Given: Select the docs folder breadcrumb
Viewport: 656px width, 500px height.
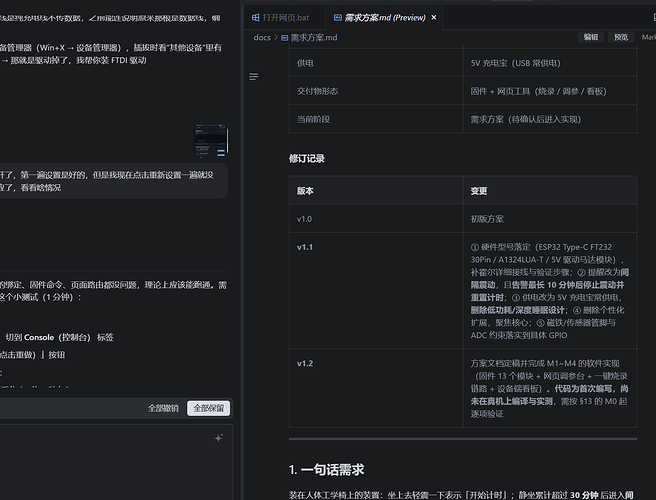Looking at the screenshot, I should [x=262, y=38].
